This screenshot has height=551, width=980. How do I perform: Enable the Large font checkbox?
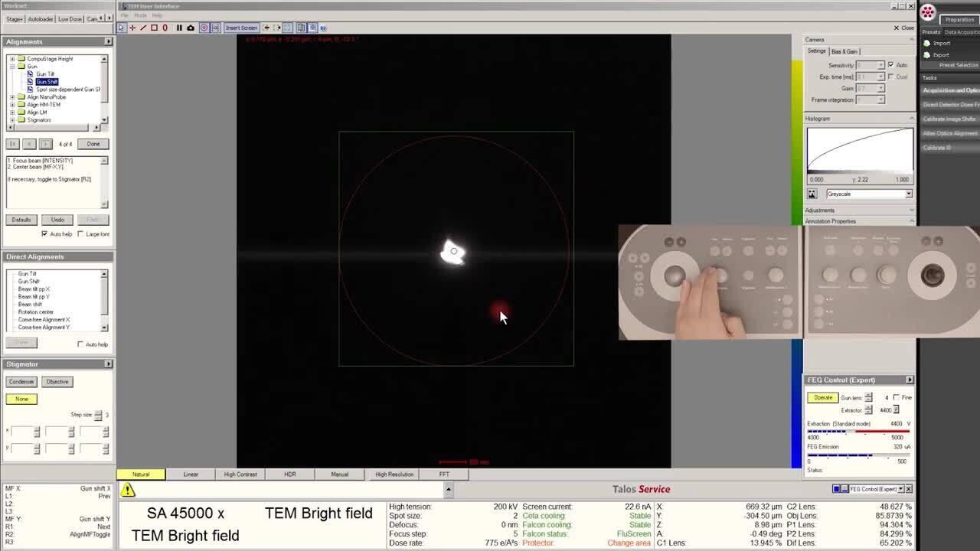point(81,234)
